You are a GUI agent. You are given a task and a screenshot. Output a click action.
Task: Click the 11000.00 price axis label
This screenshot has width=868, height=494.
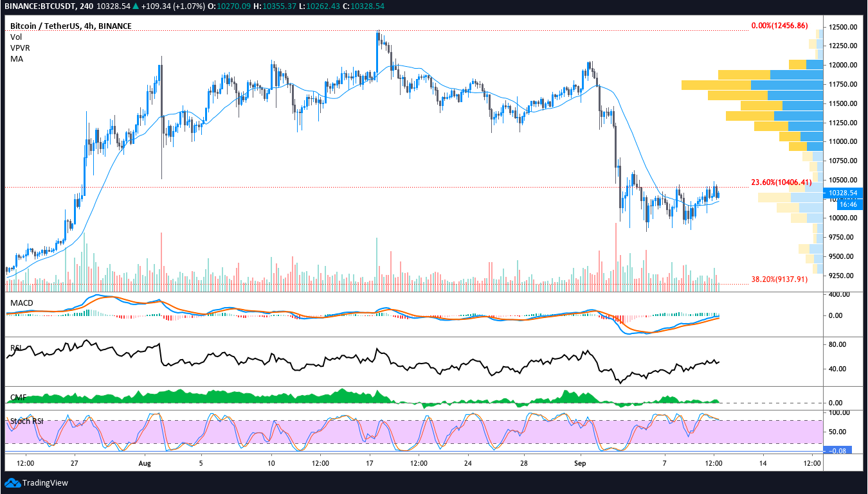coord(843,141)
